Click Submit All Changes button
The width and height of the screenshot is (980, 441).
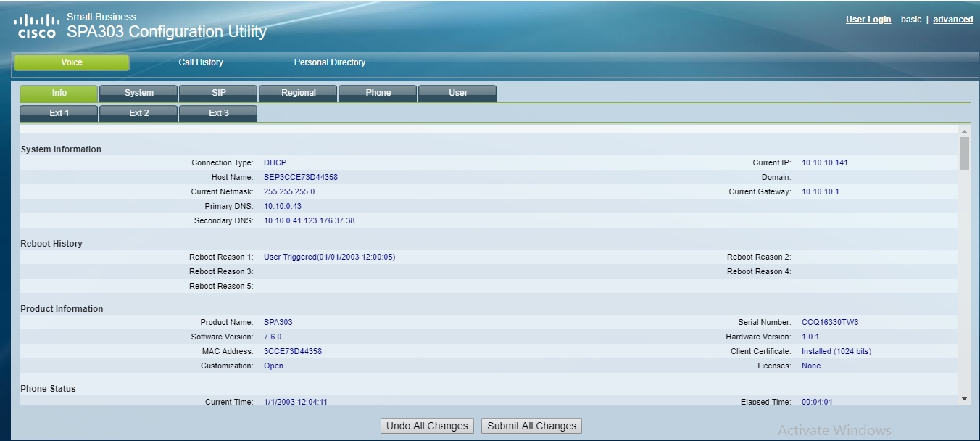[532, 426]
